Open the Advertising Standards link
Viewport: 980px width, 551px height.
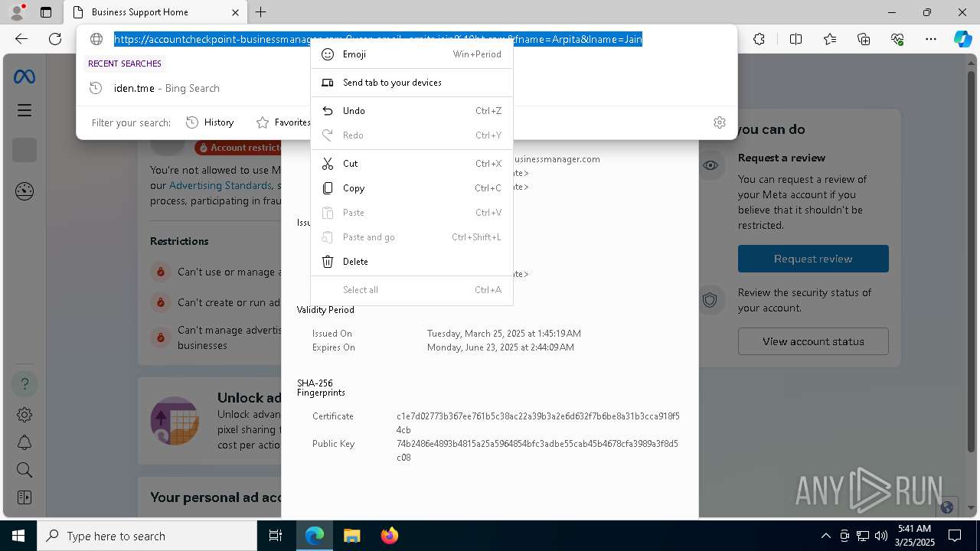coord(220,185)
